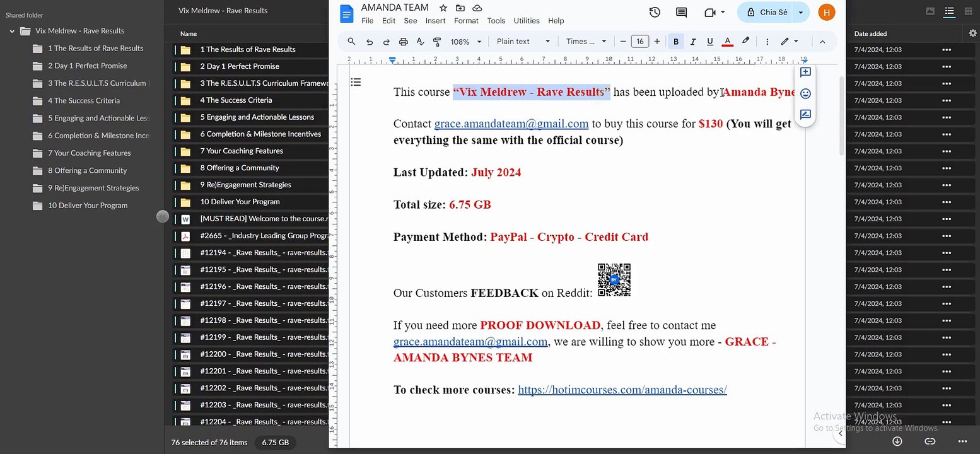This screenshot has width=980, height=454.
Task: Download selected files arrow icon
Action: coord(897,441)
